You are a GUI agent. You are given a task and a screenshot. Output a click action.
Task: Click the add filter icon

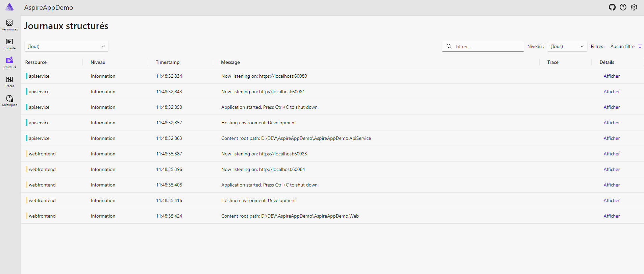(x=640, y=46)
